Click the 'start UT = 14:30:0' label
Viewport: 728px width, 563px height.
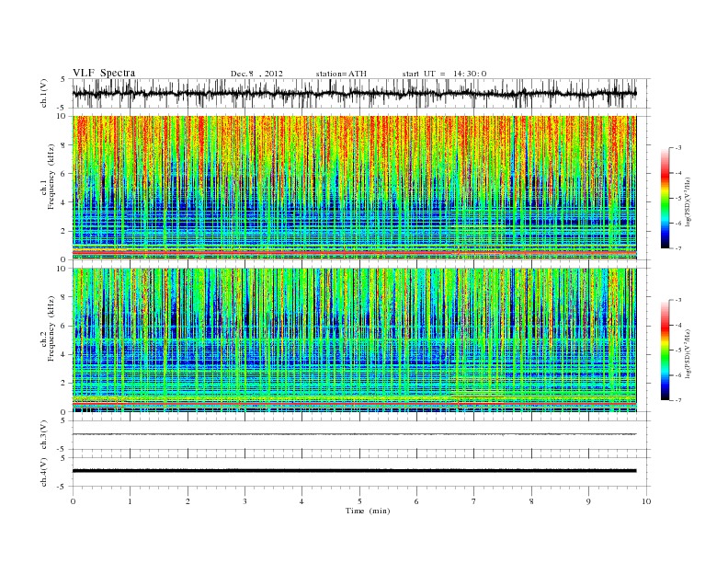(444, 74)
